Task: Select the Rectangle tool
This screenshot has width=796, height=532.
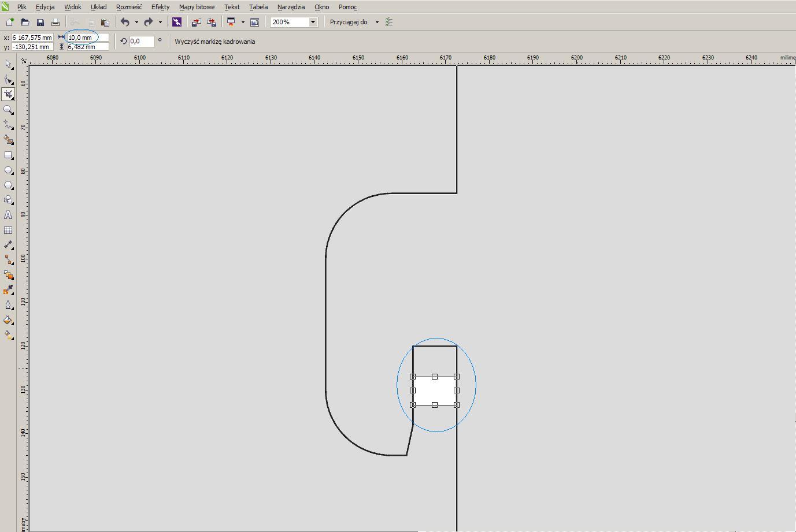Action: 8,155
